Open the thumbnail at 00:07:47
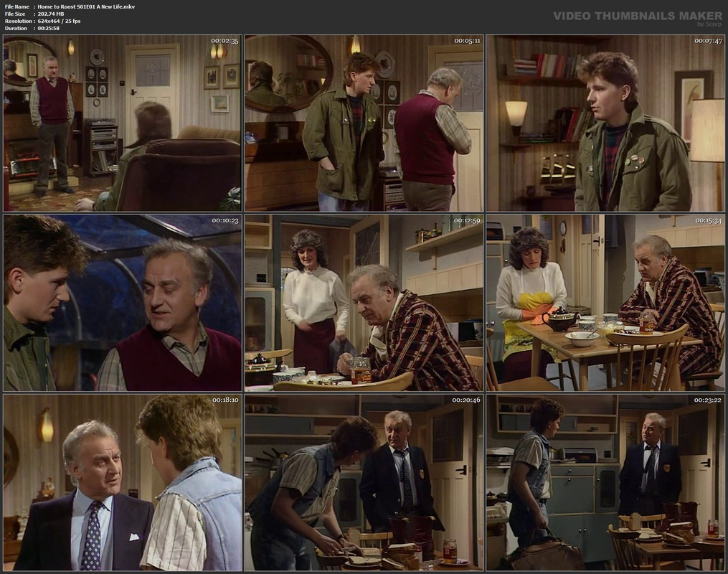 pyautogui.click(x=605, y=123)
